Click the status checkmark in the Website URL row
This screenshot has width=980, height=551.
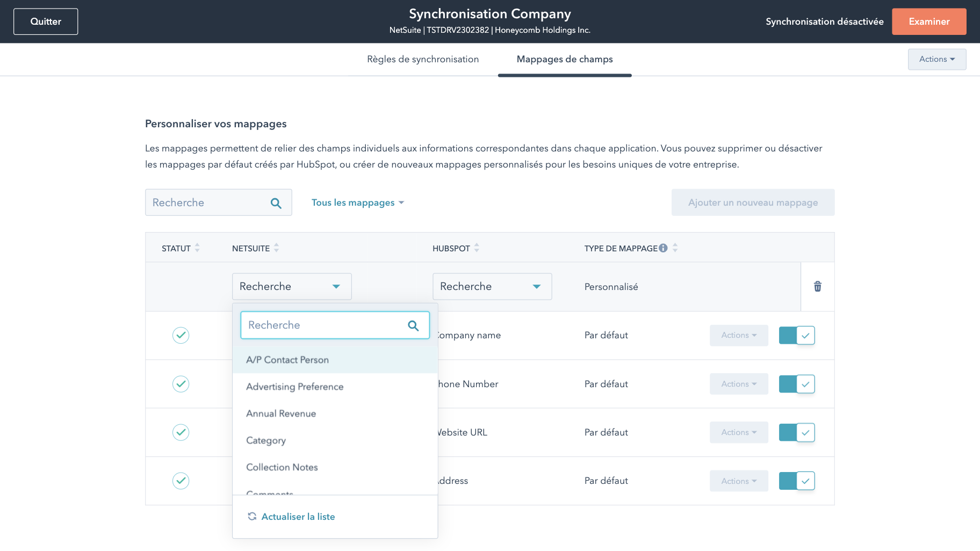(x=181, y=432)
